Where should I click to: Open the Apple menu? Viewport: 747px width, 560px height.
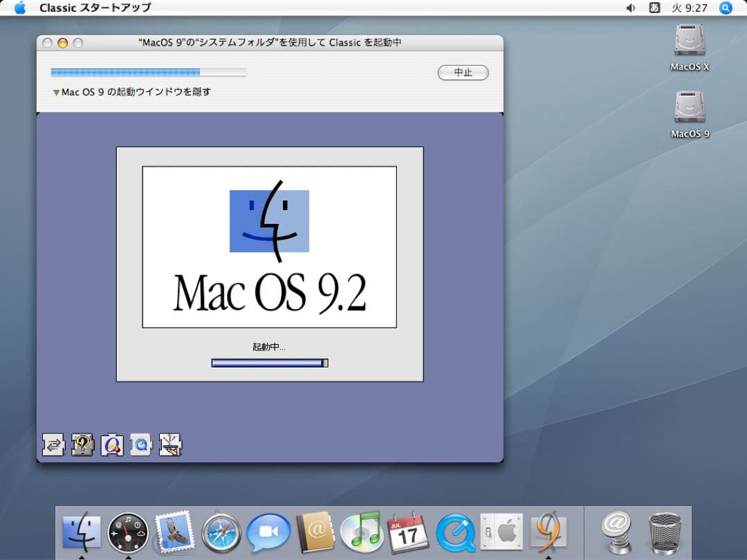[19, 8]
